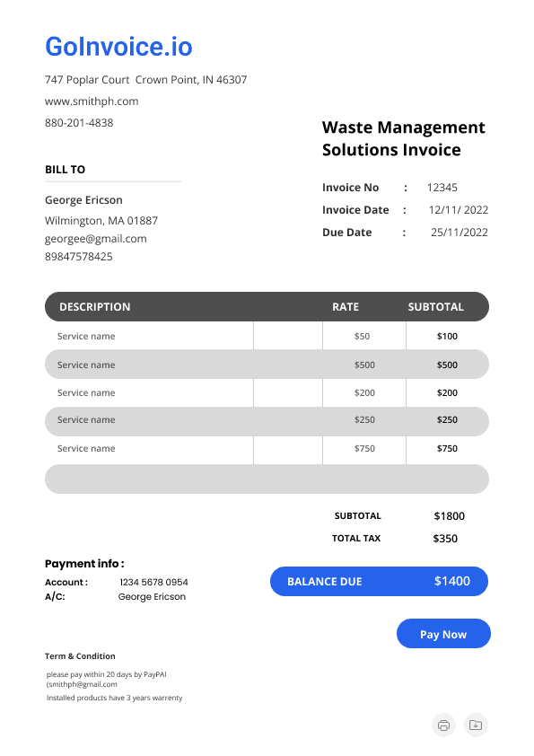The height and width of the screenshot is (756, 534).
Task: Select the address 747 Poplar Court line
Action: click(145, 80)
